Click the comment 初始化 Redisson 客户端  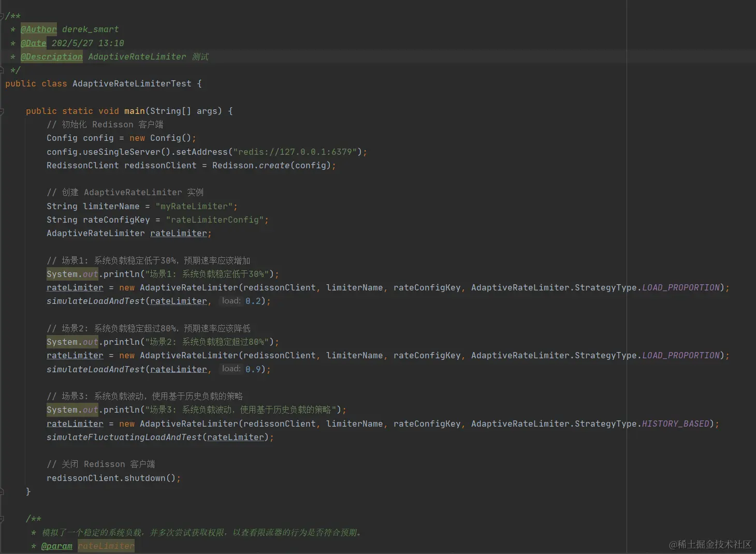click(x=105, y=124)
